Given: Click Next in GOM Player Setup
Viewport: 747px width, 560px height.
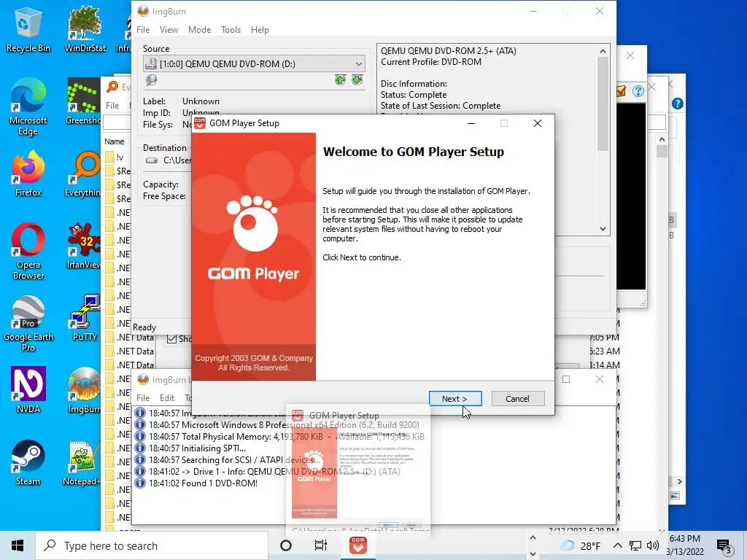Looking at the screenshot, I should point(455,399).
